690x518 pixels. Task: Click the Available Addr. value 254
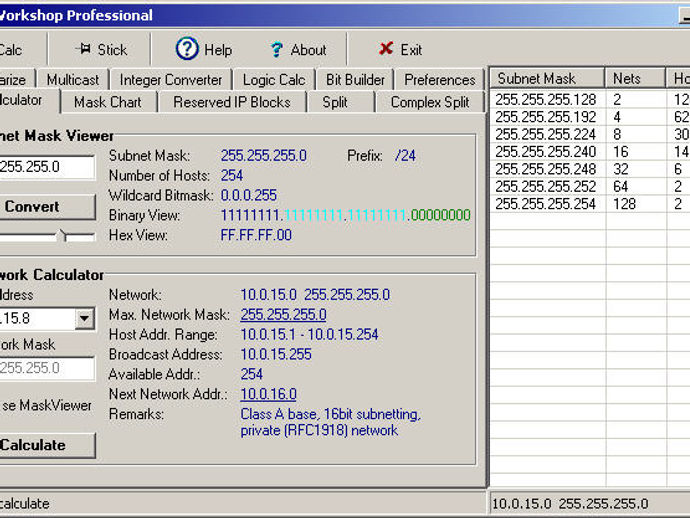[x=252, y=374]
